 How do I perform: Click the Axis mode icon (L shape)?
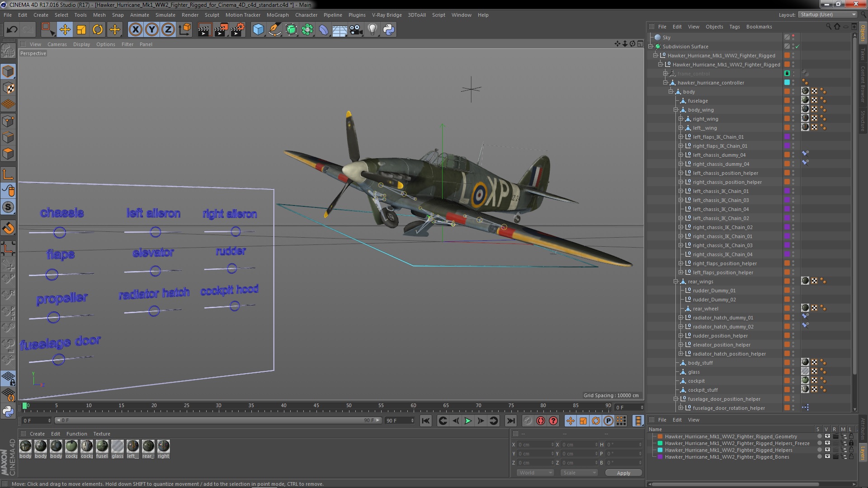[x=8, y=175]
